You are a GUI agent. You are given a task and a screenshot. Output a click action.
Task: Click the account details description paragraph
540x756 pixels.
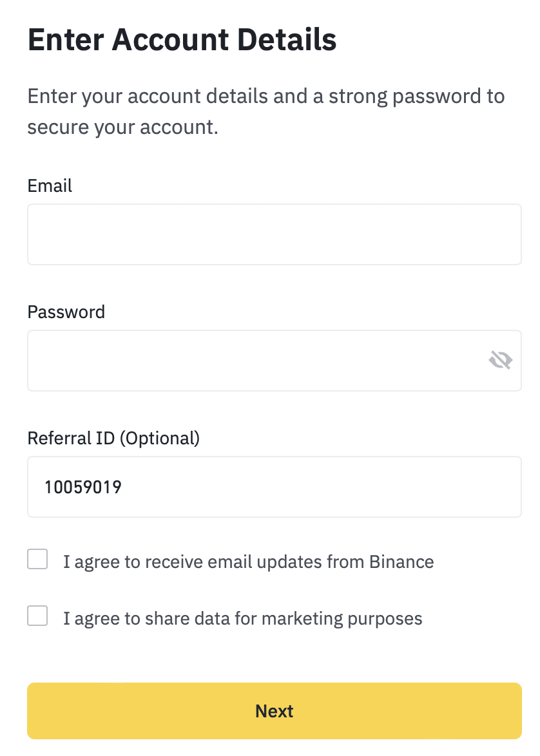[x=266, y=111]
